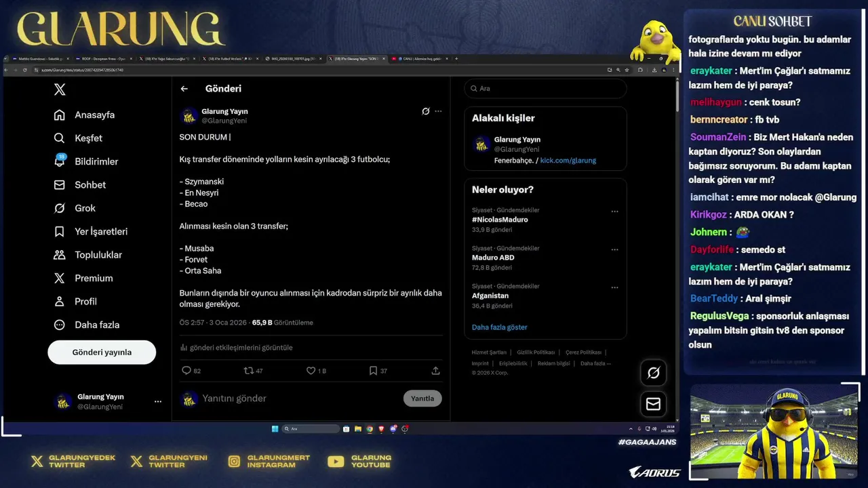
Task: Open Keşfet explore page
Action: (78, 138)
